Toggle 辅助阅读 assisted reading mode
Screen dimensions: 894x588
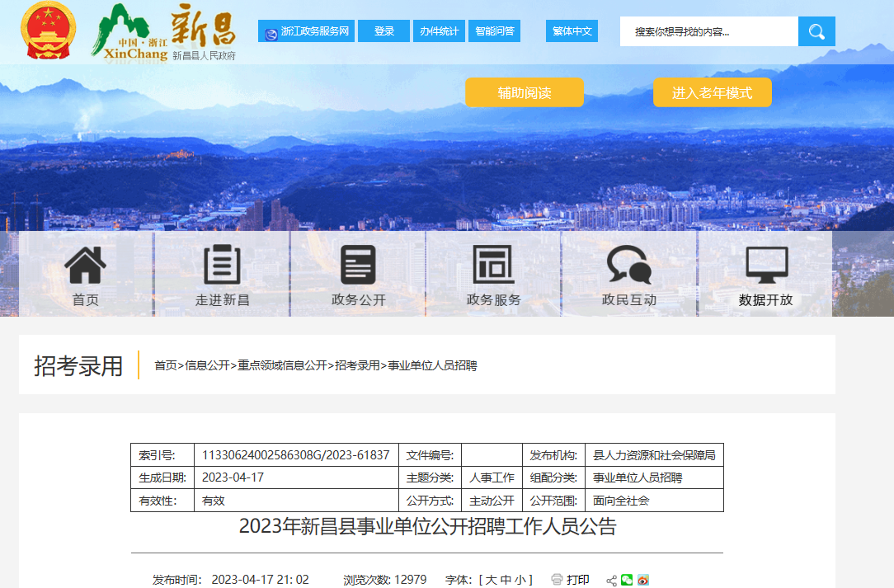(524, 92)
